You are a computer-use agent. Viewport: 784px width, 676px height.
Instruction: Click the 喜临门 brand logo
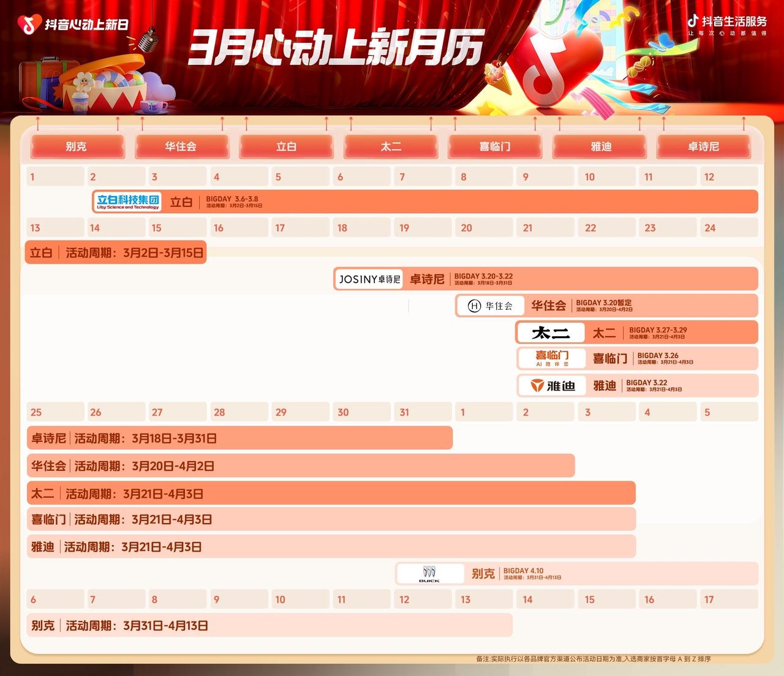coord(551,358)
